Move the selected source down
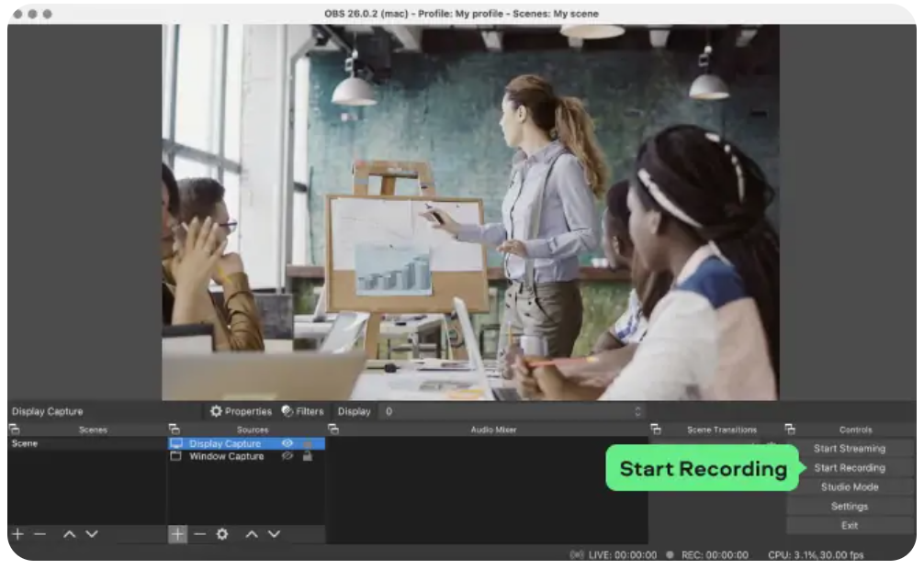 [x=274, y=534]
